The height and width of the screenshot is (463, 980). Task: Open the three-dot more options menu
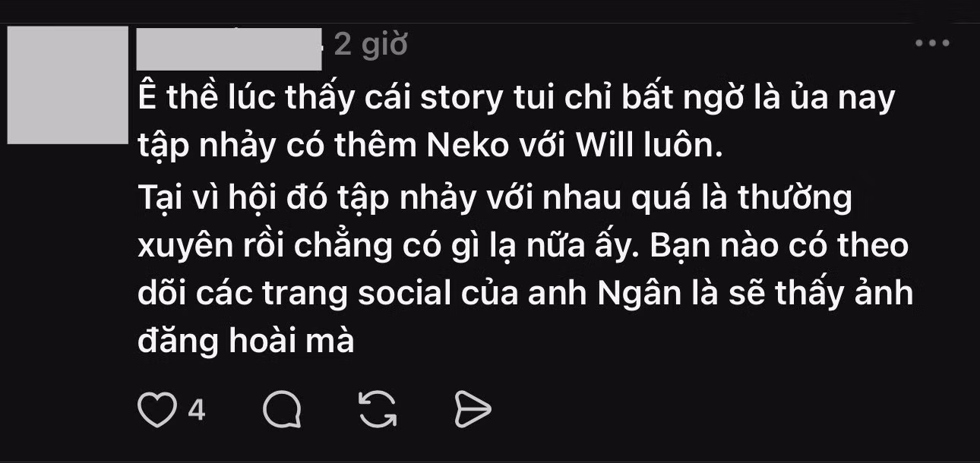coord(933,43)
